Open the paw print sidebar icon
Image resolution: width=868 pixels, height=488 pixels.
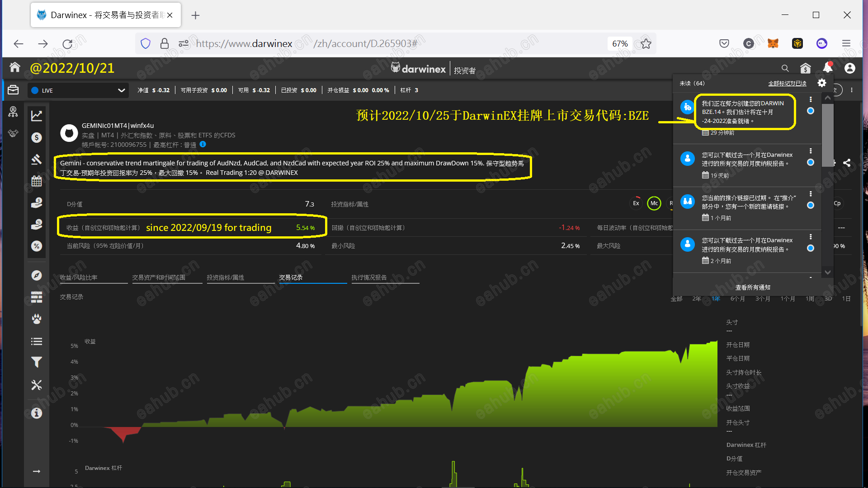[x=37, y=319]
